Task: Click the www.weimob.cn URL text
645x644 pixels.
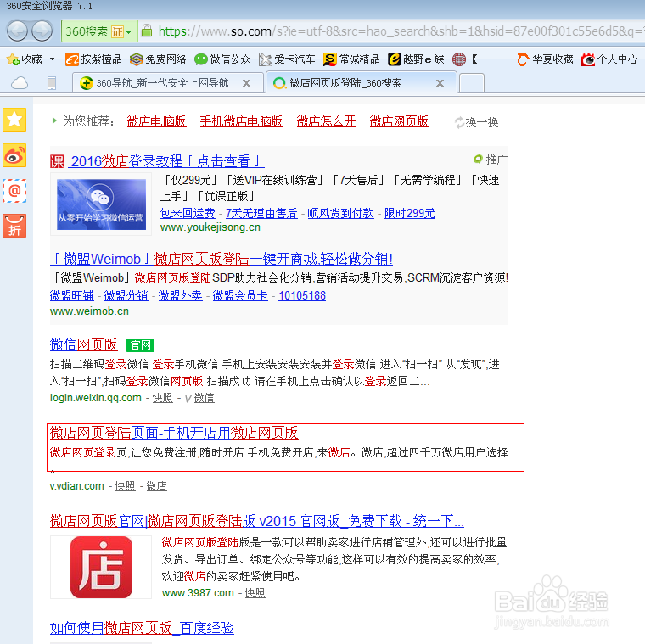Action: [x=89, y=311]
